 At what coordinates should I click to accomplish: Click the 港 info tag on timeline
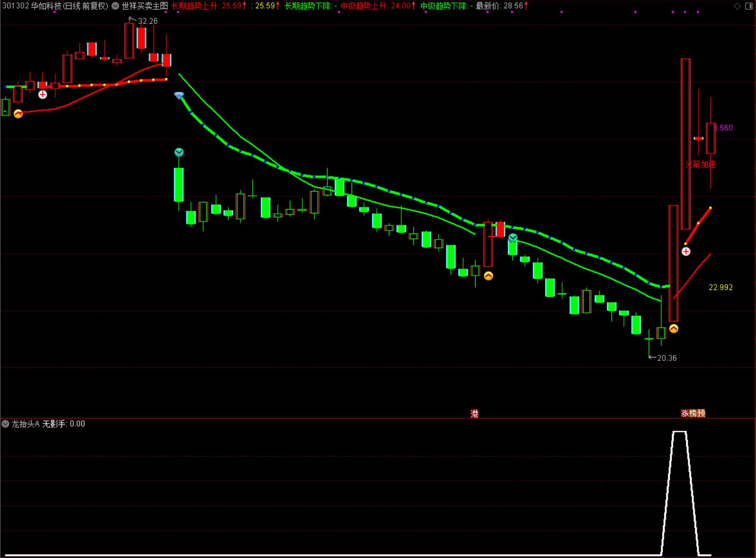click(x=474, y=413)
